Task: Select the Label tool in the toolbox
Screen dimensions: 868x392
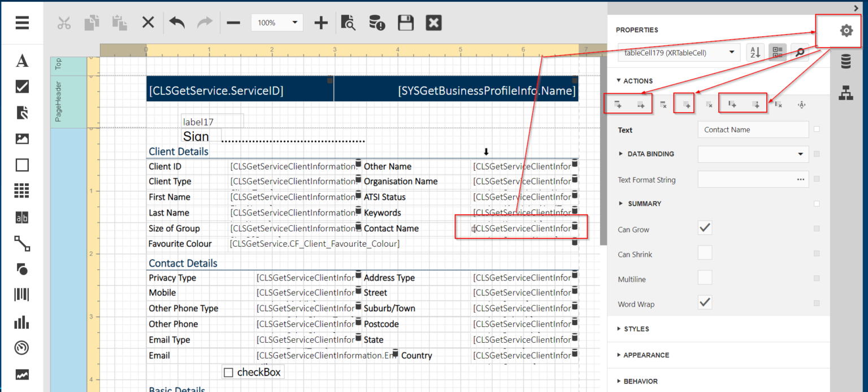Action: coord(21,61)
